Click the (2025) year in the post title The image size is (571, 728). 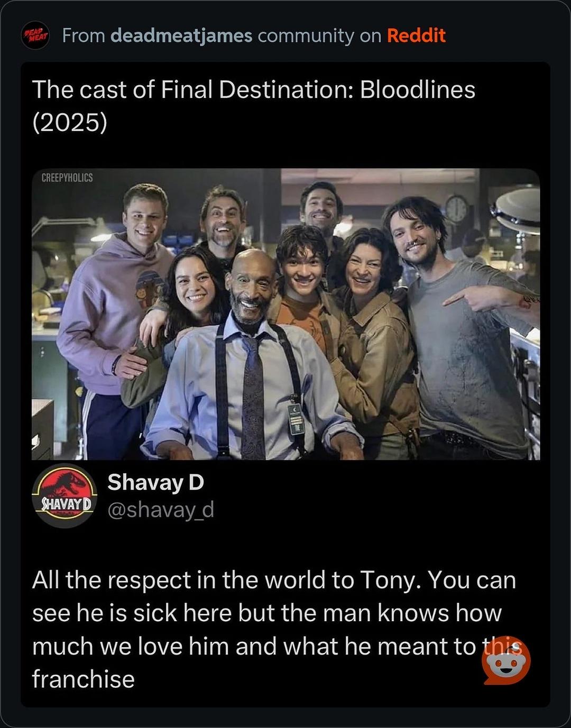coord(69,123)
